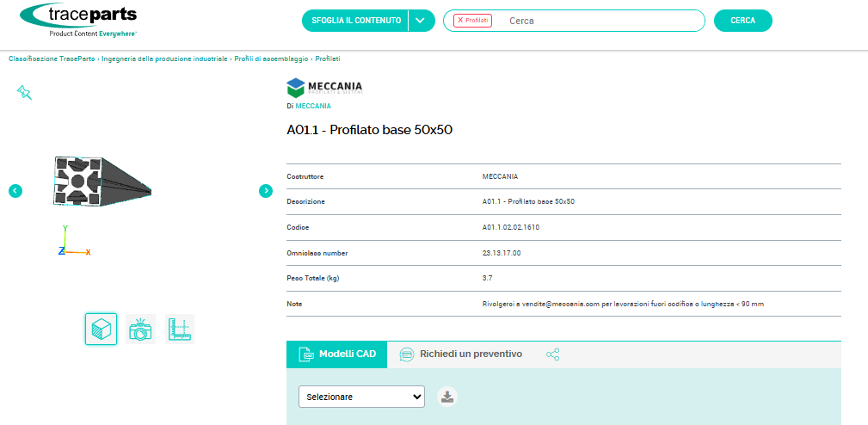Click the MECCANIA manufacturer logo

click(325, 88)
